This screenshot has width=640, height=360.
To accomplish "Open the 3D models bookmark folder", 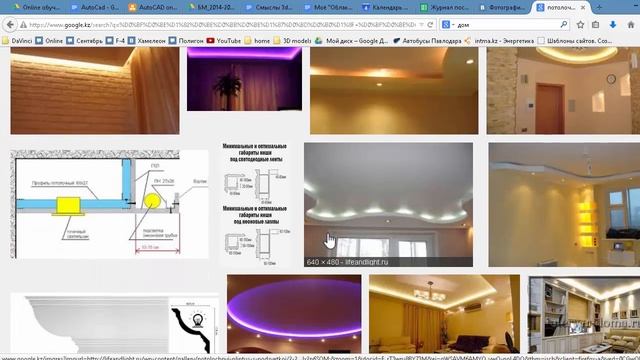I will point(292,40).
